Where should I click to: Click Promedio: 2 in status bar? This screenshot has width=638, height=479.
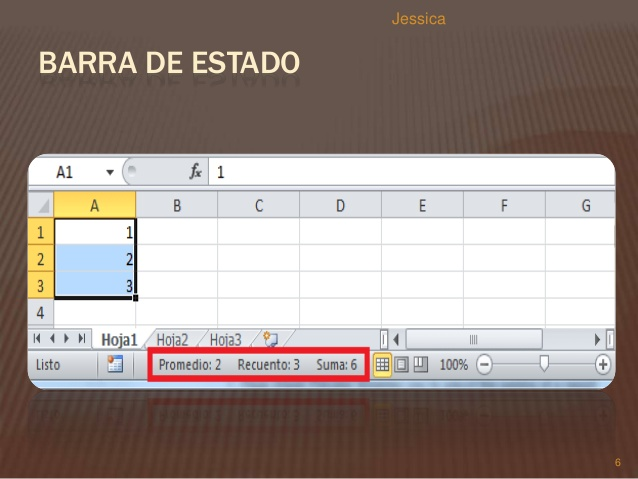[190, 365]
